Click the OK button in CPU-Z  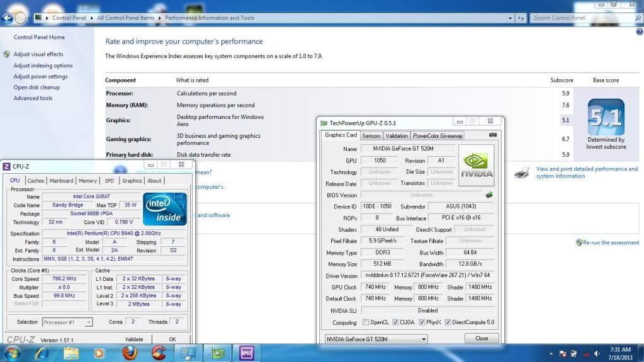(x=172, y=339)
